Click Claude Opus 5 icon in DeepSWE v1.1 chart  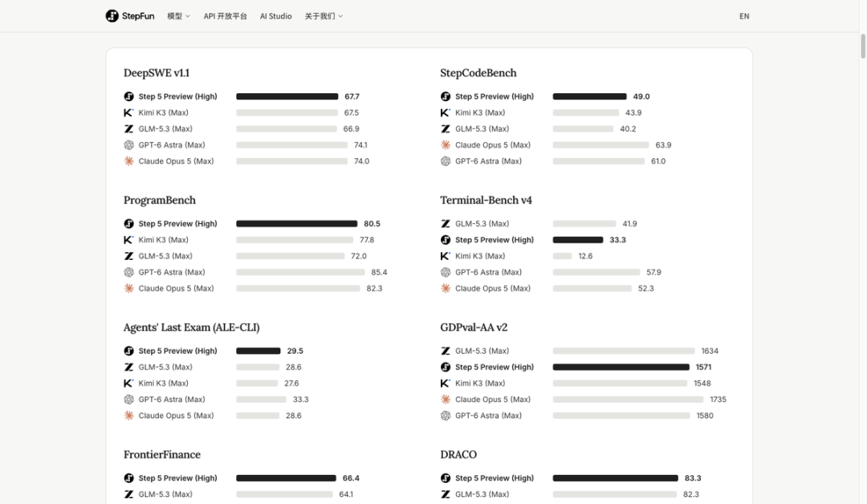[x=128, y=161]
